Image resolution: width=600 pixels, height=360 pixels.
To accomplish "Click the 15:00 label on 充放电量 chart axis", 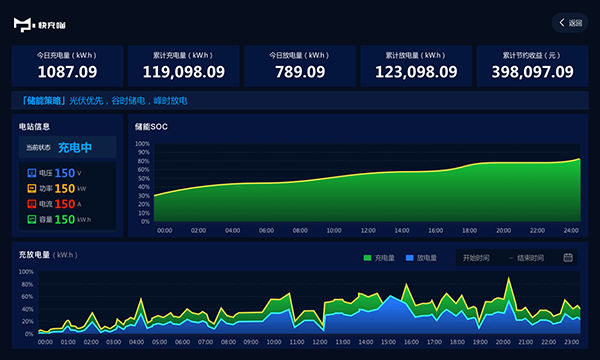I will coord(388,342).
